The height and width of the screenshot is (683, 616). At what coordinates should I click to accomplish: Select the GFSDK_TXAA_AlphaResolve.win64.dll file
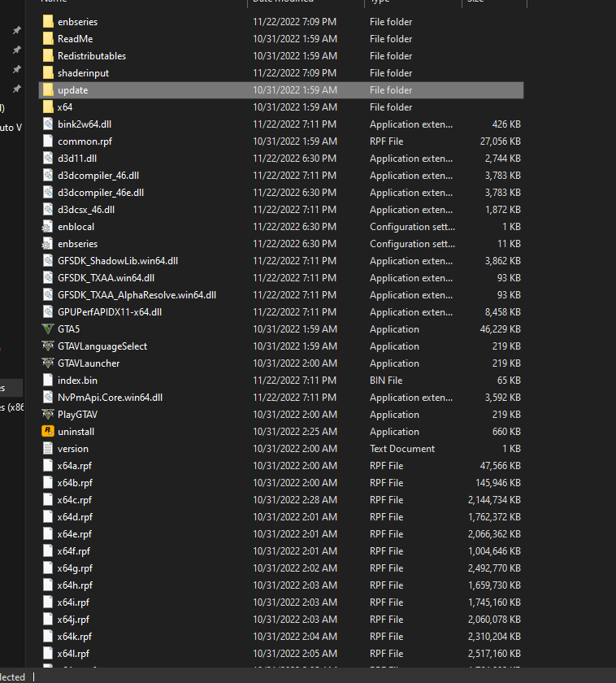[x=137, y=295]
